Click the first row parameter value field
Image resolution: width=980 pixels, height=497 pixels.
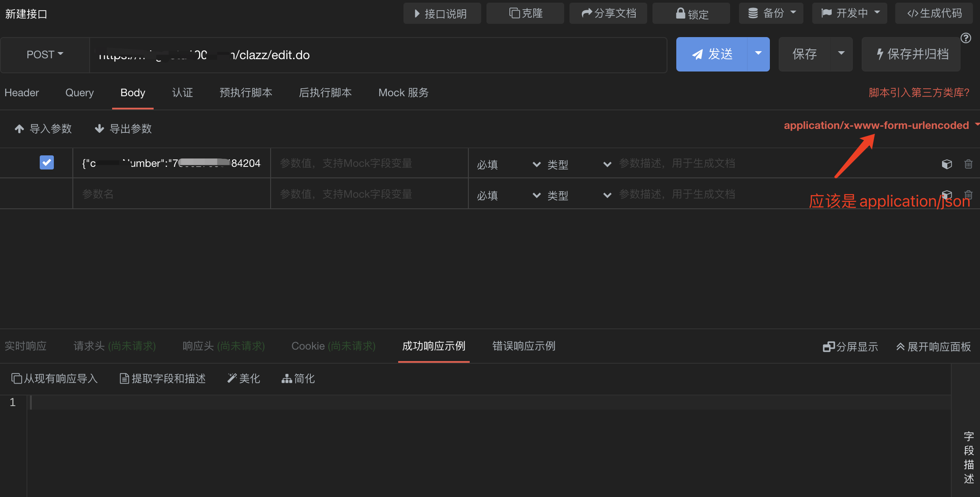369,163
